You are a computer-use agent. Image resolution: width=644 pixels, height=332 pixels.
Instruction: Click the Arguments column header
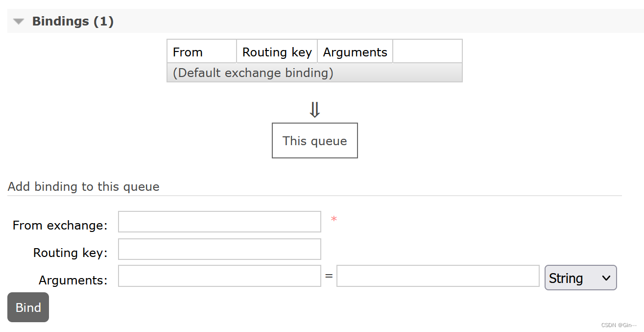pyautogui.click(x=355, y=52)
